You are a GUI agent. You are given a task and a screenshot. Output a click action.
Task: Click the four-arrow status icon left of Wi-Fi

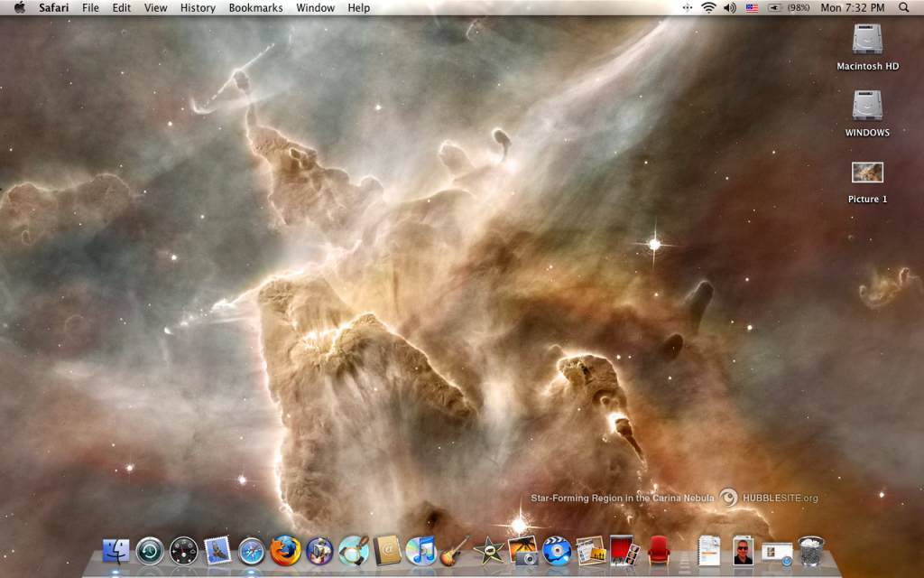(687, 7)
